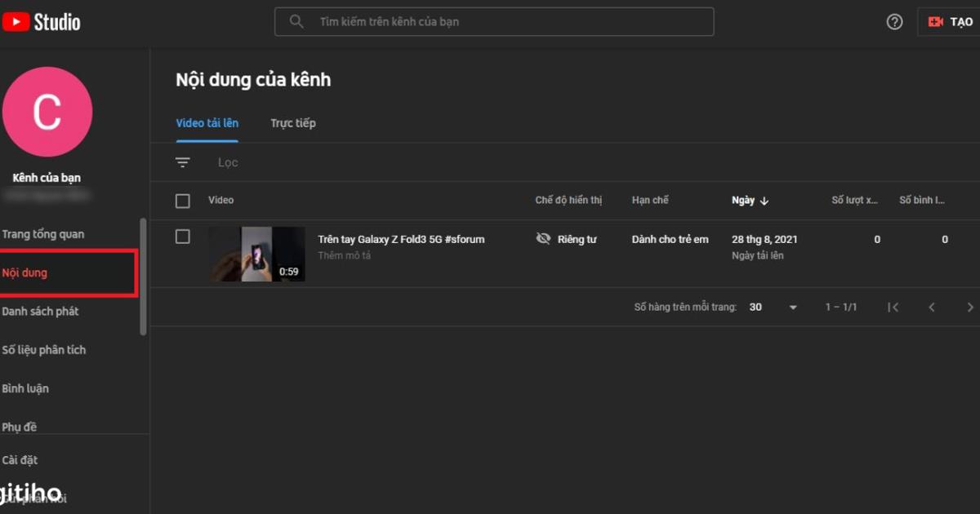Click the YouTube Studio logo

[x=41, y=21]
